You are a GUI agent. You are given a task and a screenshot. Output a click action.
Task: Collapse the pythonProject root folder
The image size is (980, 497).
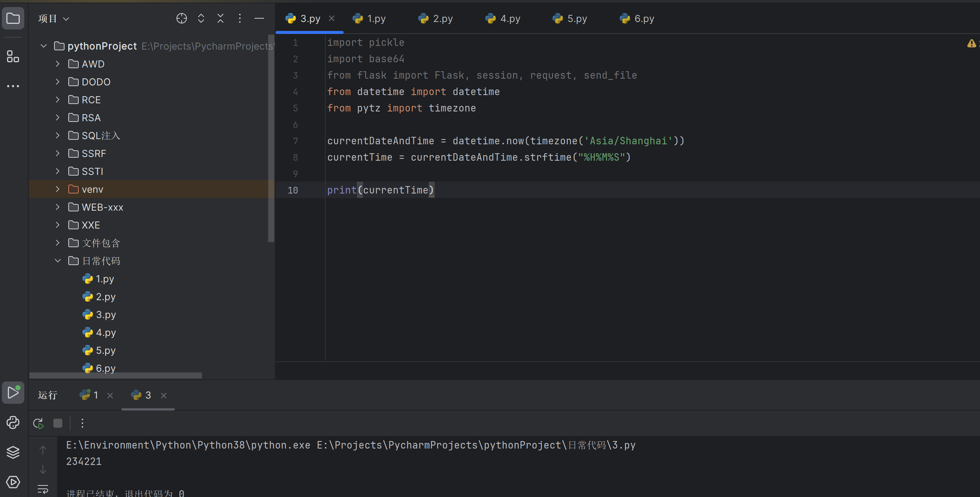[x=43, y=46]
